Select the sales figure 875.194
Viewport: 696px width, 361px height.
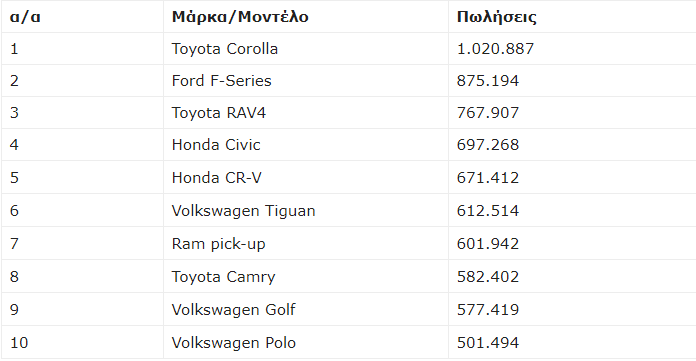(488, 81)
